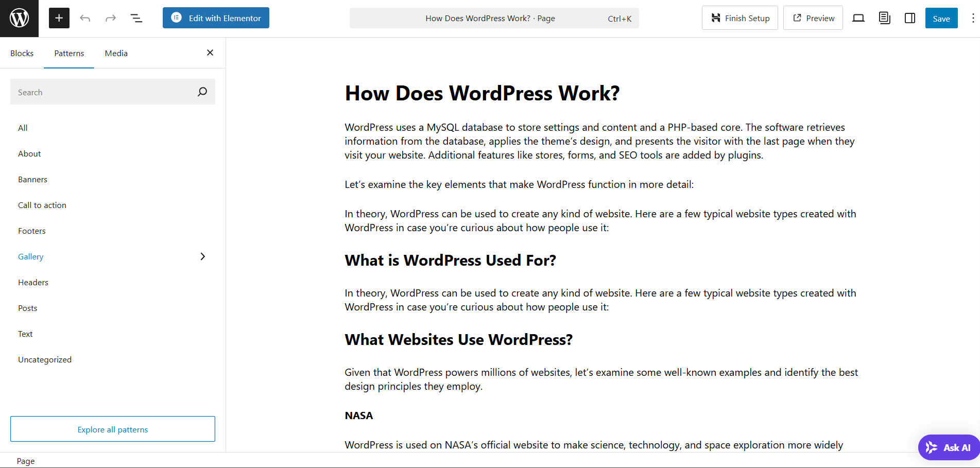The width and height of the screenshot is (980, 468).
Task: Click the paragraph starting 'Given that WordPress powers'
Action: pos(601,379)
